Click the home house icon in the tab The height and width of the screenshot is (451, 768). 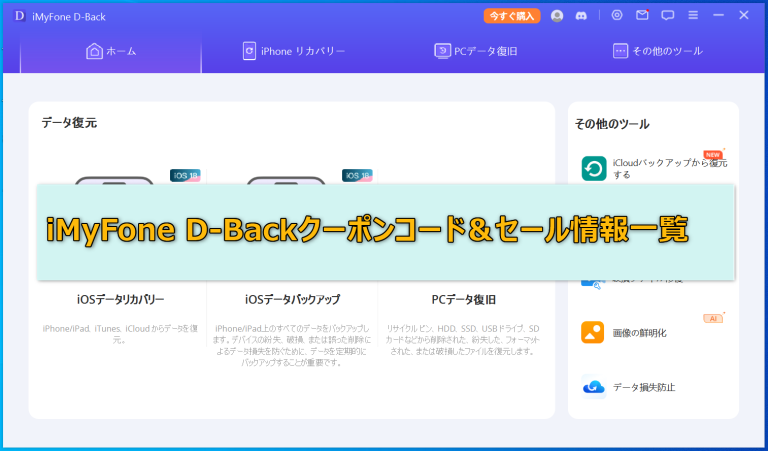94,51
